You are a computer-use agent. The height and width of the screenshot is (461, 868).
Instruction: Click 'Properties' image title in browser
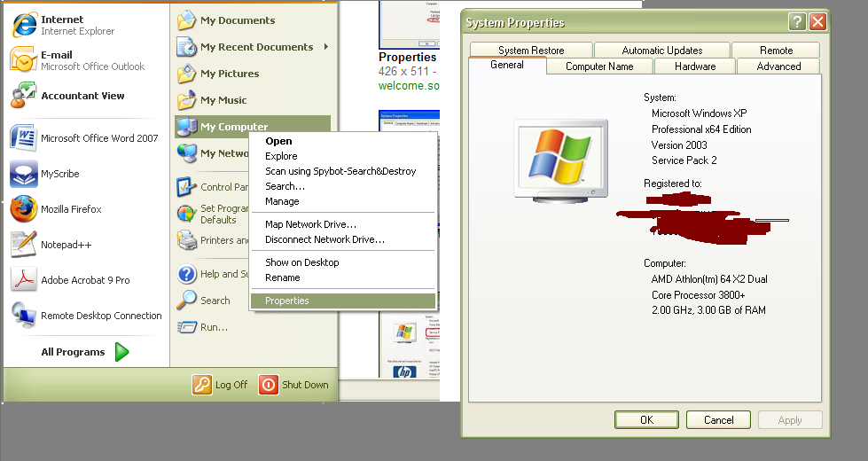click(408, 57)
